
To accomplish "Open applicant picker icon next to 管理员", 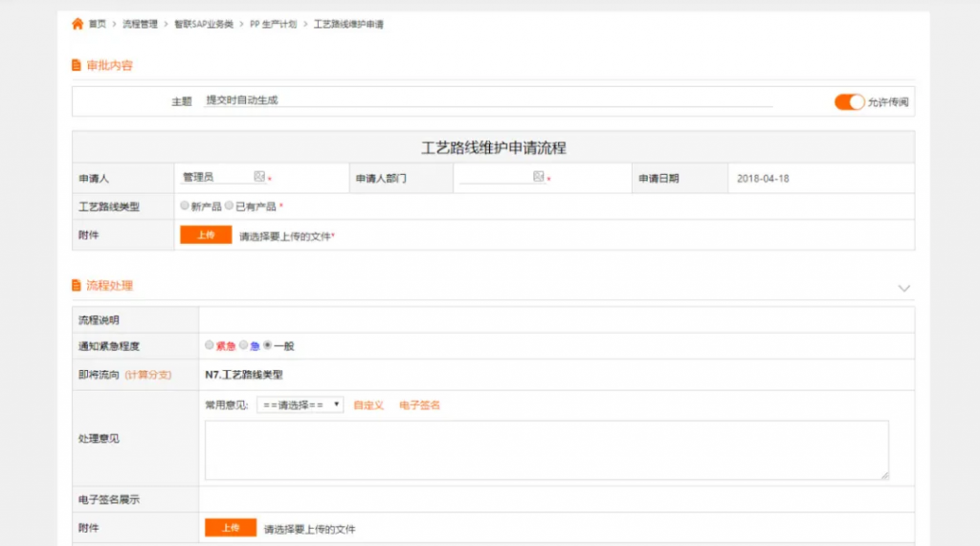I will pyautogui.click(x=258, y=177).
